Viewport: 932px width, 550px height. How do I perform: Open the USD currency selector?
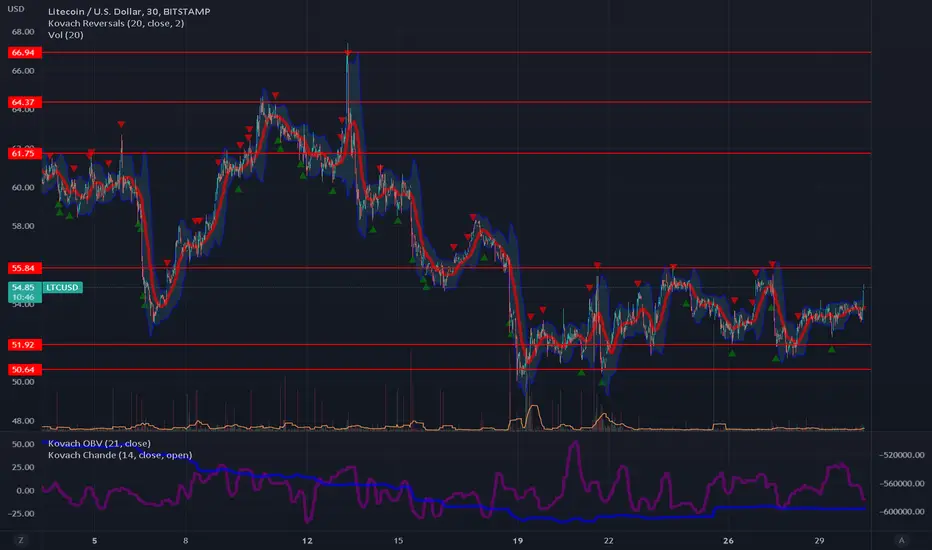[16, 9]
